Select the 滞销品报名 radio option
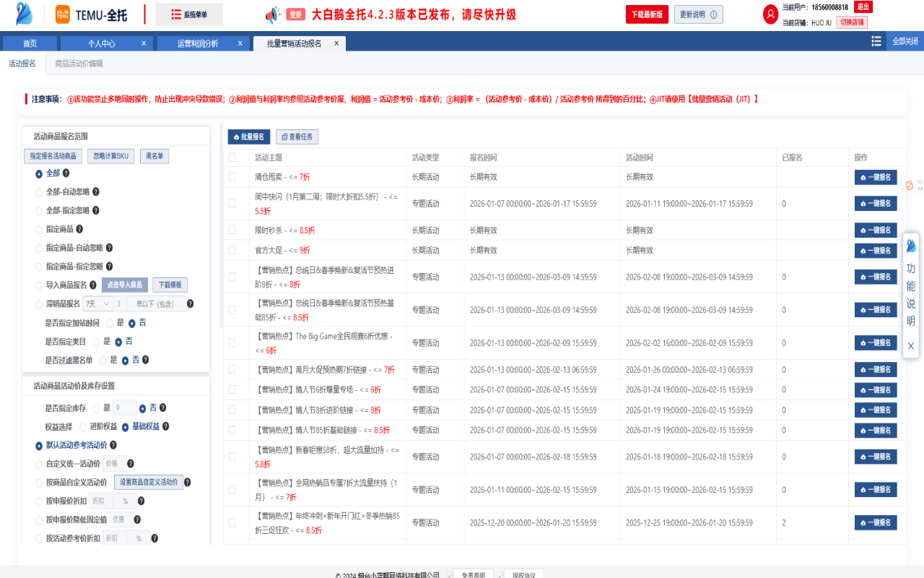924x578 pixels. [39, 304]
